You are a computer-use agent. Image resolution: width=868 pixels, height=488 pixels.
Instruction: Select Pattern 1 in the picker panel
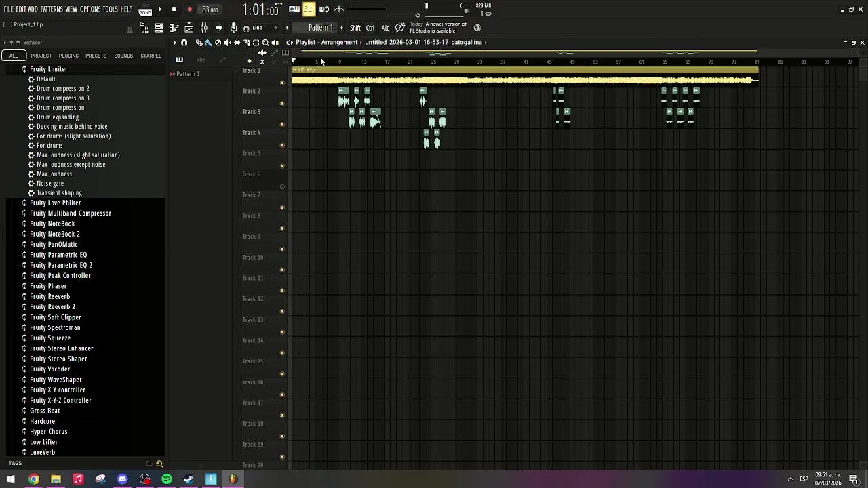188,74
